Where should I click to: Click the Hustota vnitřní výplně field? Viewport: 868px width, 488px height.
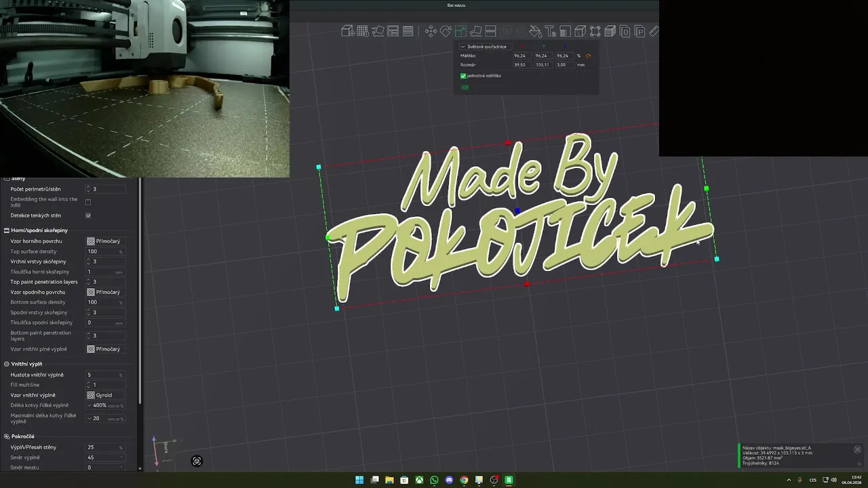click(105, 375)
